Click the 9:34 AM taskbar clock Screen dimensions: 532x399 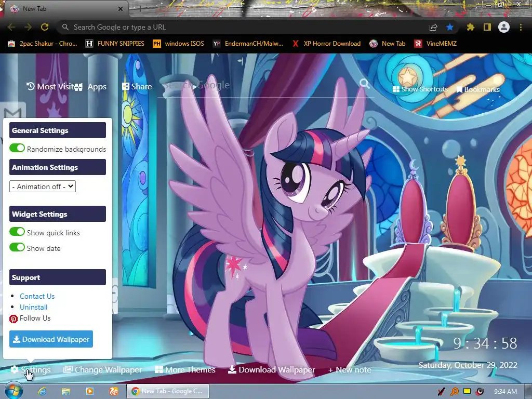click(x=506, y=392)
